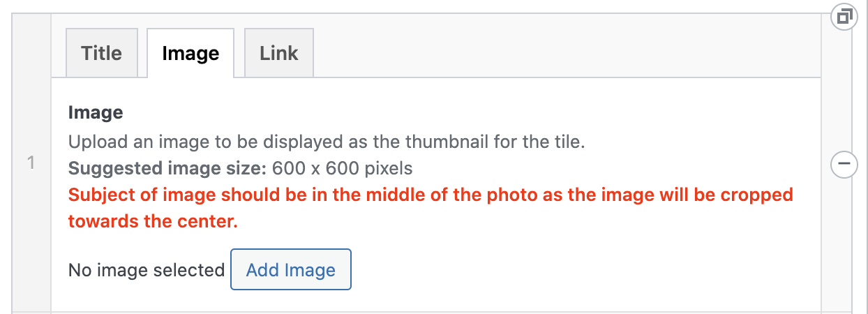The height and width of the screenshot is (314, 868).
Task: Click the "Upload an image" description line
Action: click(326, 142)
